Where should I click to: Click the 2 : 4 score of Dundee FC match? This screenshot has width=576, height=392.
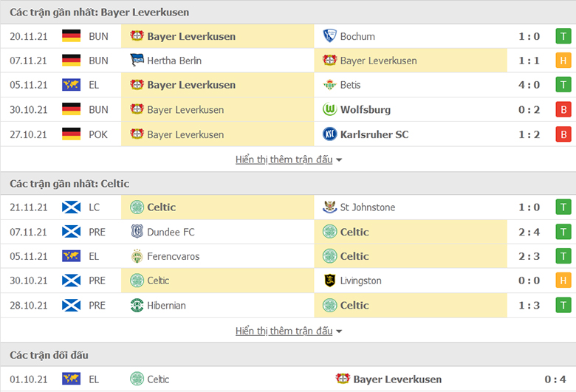[x=529, y=232]
